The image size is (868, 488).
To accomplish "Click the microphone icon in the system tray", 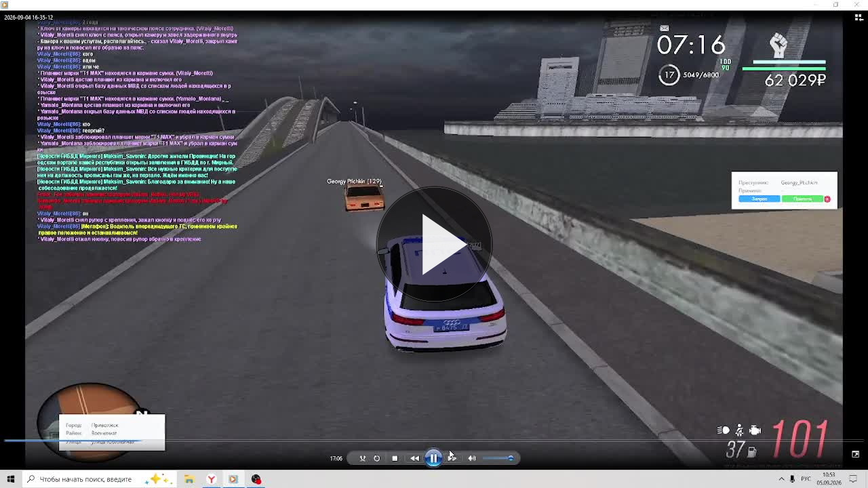I will (792, 479).
